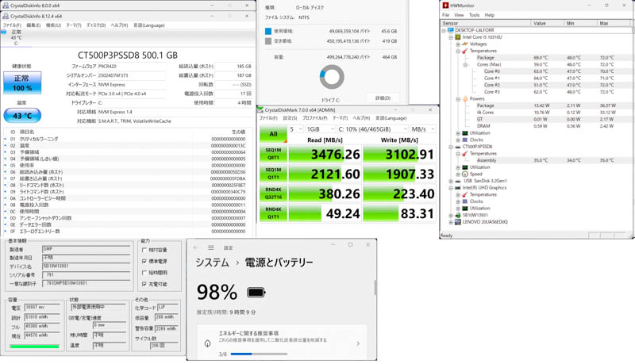
Task: Click the DESKTOP computer icon in HWMonitor tree
Action: (x=451, y=30)
